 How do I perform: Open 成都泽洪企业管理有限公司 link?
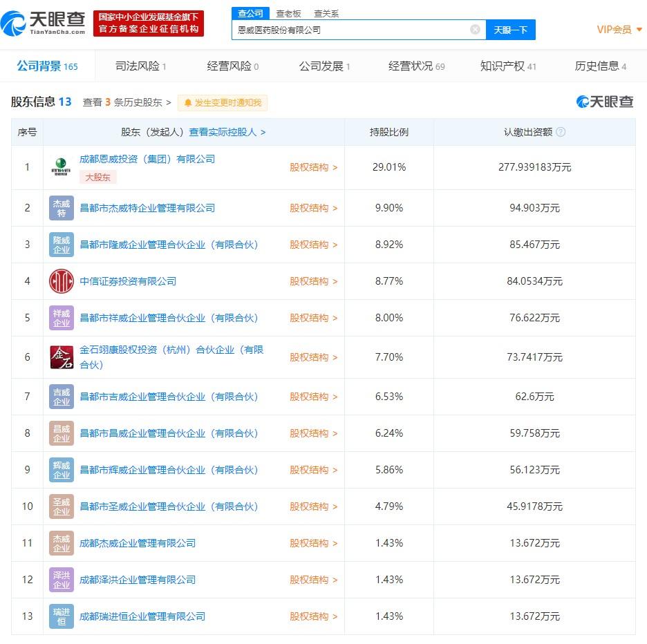138,580
